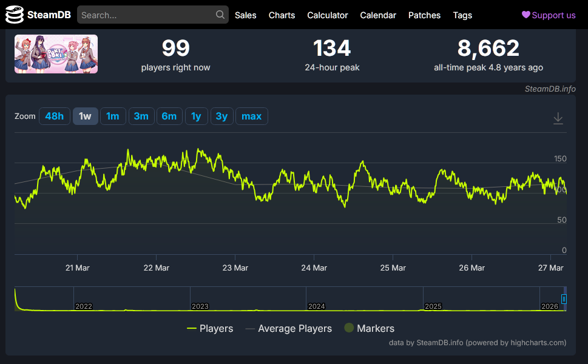This screenshot has height=364, width=588.
Task: Click the SteamDB brand name text
Action: pyautogui.click(x=49, y=15)
